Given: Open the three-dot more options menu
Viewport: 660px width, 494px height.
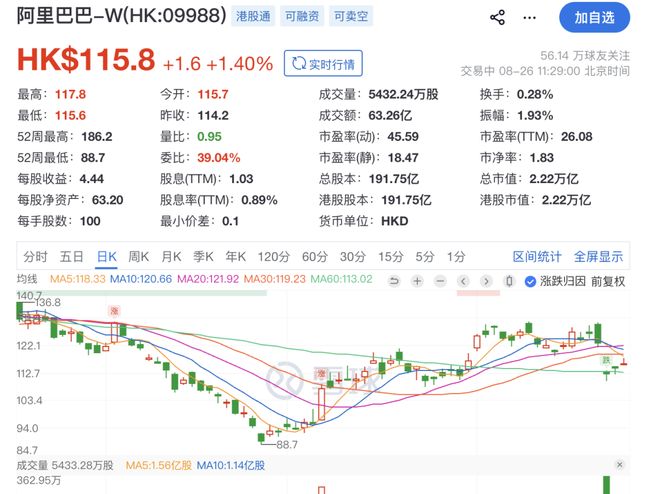Looking at the screenshot, I should pyautogui.click(x=529, y=18).
